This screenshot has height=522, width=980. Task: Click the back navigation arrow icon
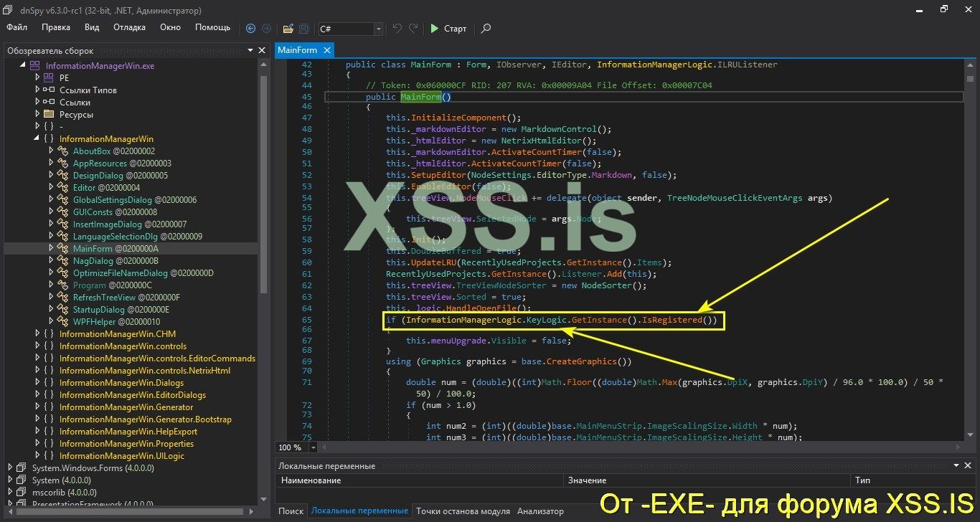point(250,29)
